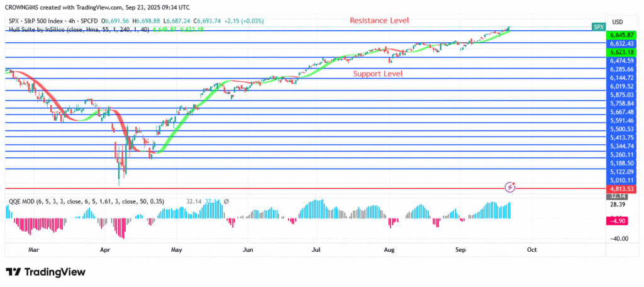Click the high value H6,698.88
Image resolution: width=644 pixels, height=287 pixels.
[x=146, y=21]
